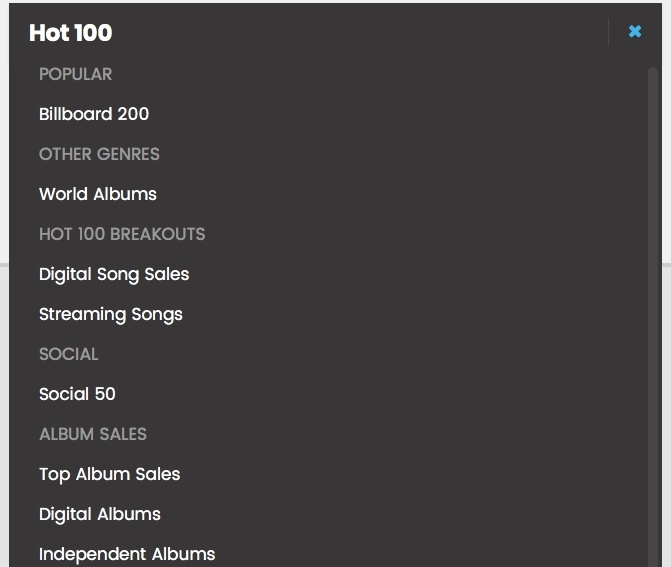Open the Streaming Songs chart
Image resolution: width=671 pixels, height=567 pixels.
pos(111,314)
